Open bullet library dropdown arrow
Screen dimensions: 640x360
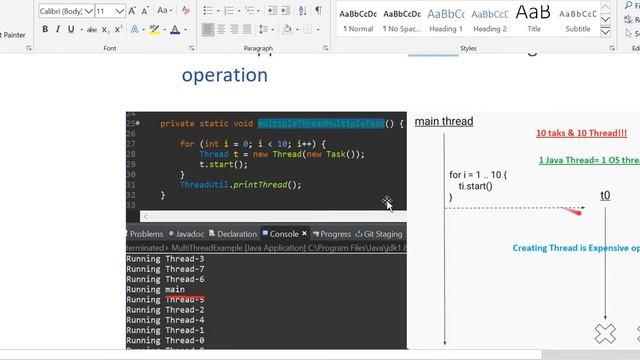(218, 11)
